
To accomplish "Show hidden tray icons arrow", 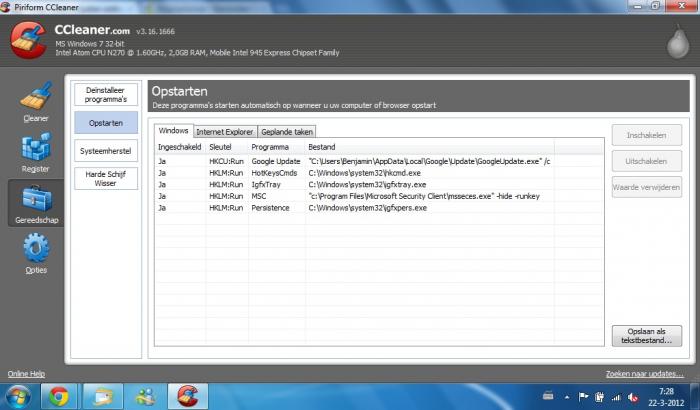I will 567,397.
